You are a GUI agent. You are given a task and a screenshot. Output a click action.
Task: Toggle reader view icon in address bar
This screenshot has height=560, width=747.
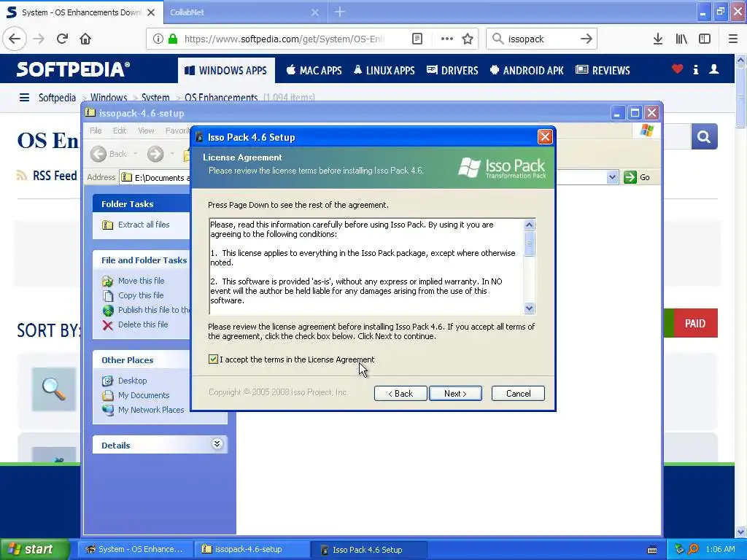(x=417, y=39)
